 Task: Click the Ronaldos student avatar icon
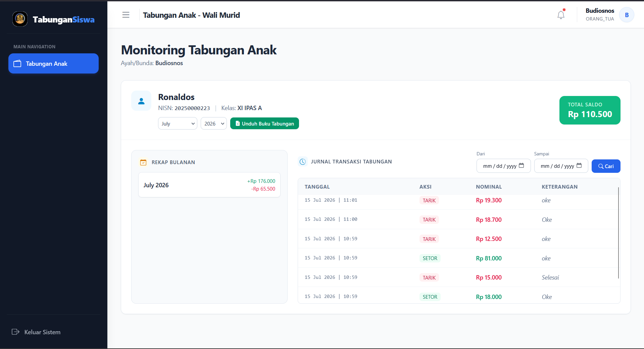click(x=141, y=101)
